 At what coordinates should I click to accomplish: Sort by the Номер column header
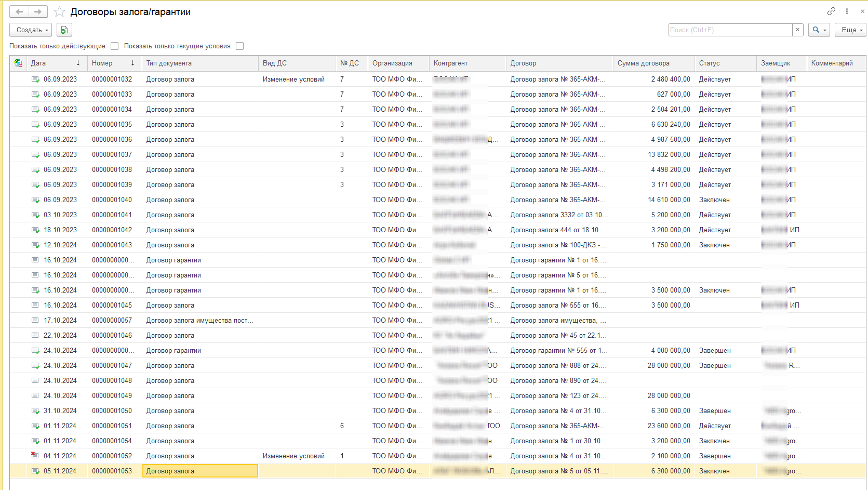[114, 63]
